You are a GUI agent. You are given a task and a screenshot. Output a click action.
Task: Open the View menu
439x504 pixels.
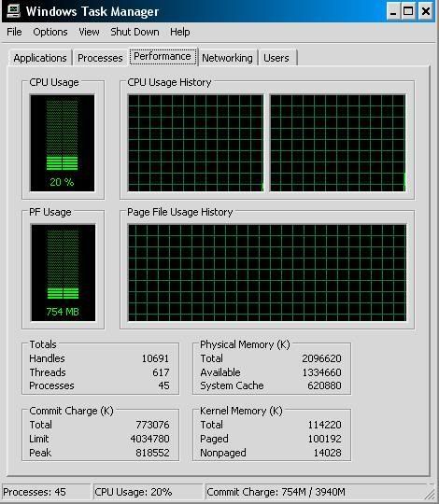point(89,32)
